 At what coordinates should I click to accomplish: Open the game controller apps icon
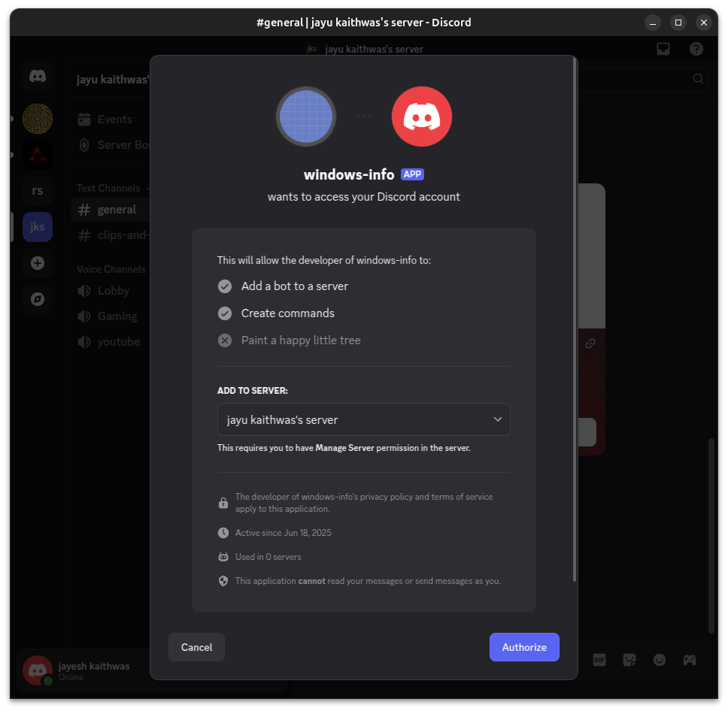[690, 659]
